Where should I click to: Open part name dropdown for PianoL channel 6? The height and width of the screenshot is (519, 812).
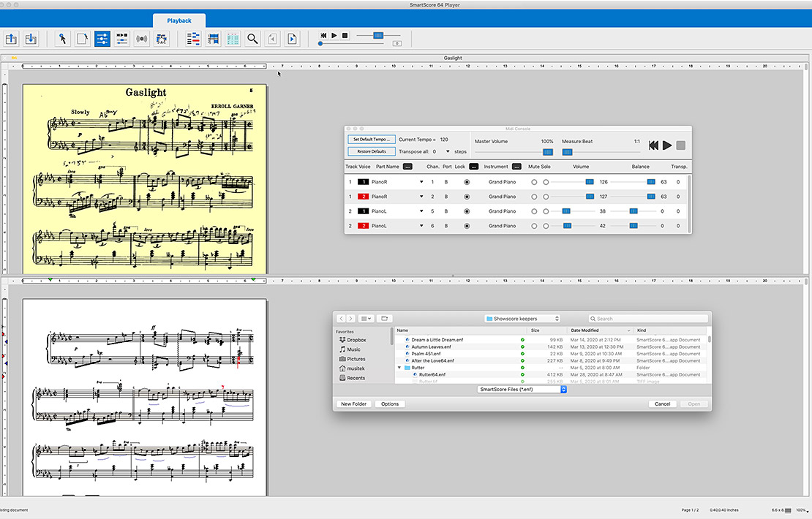click(421, 226)
